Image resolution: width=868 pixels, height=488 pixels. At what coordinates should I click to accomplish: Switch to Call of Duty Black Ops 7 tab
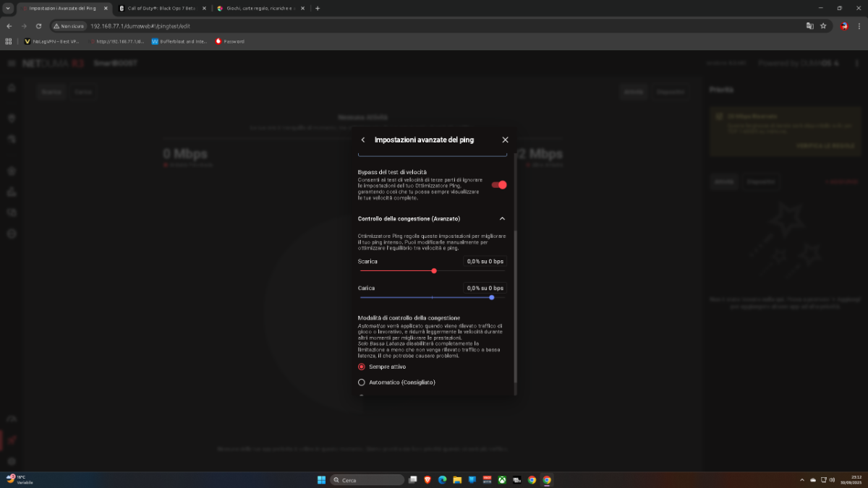tap(161, 8)
